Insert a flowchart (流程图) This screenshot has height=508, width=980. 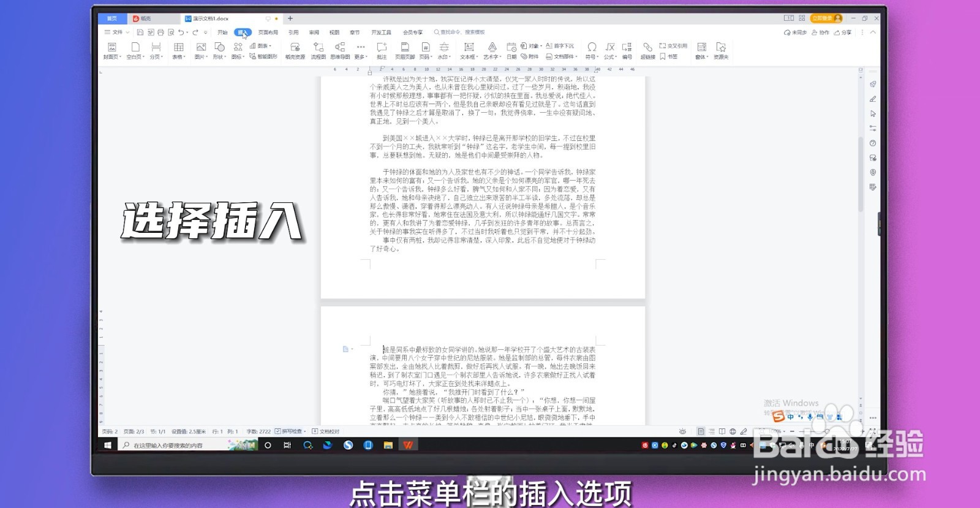318,51
